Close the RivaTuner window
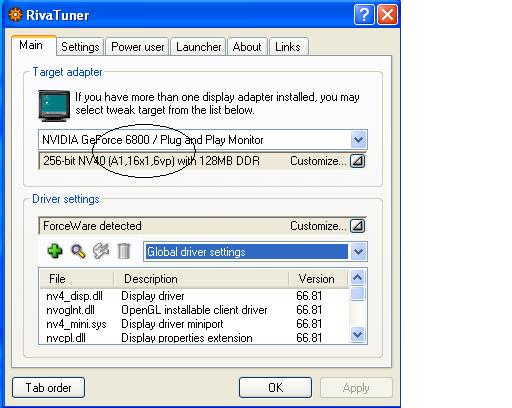512x408 pixels. pos(387,15)
